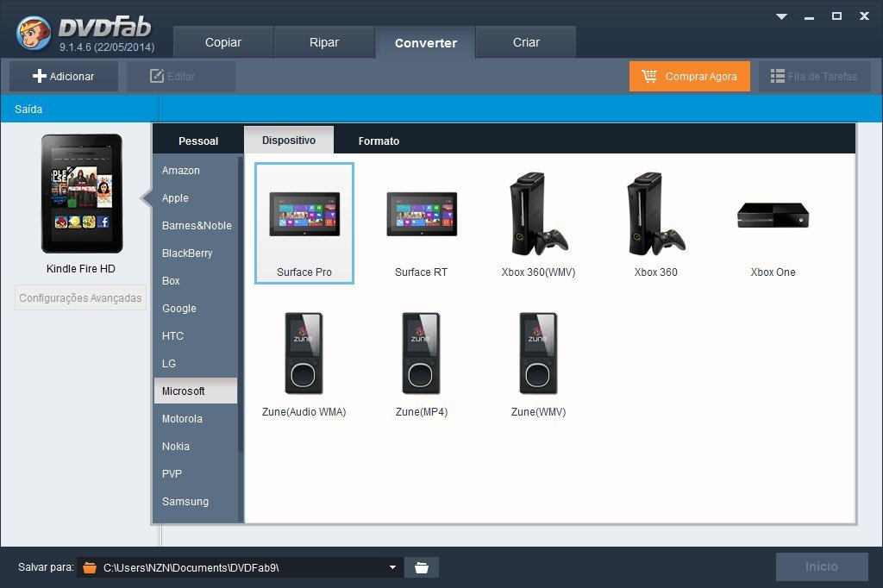The width and height of the screenshot is (883, 588).
Task: Expand the save path dropdown arrow
Action: point(392,567)
